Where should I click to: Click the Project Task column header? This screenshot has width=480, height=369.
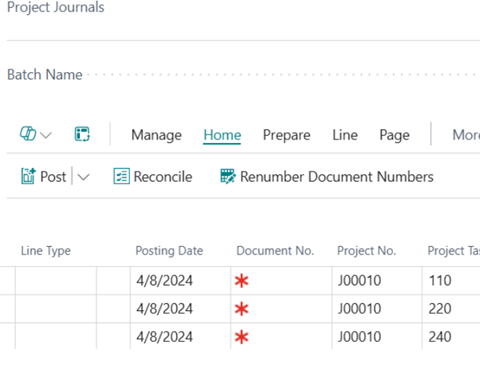pos(454,251)
